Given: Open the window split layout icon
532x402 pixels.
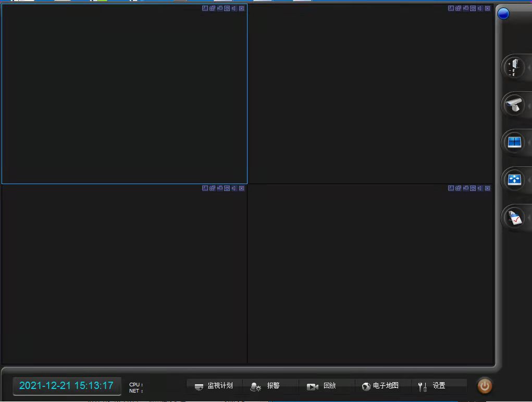Looking at the screenshot, I should (514, 142).
